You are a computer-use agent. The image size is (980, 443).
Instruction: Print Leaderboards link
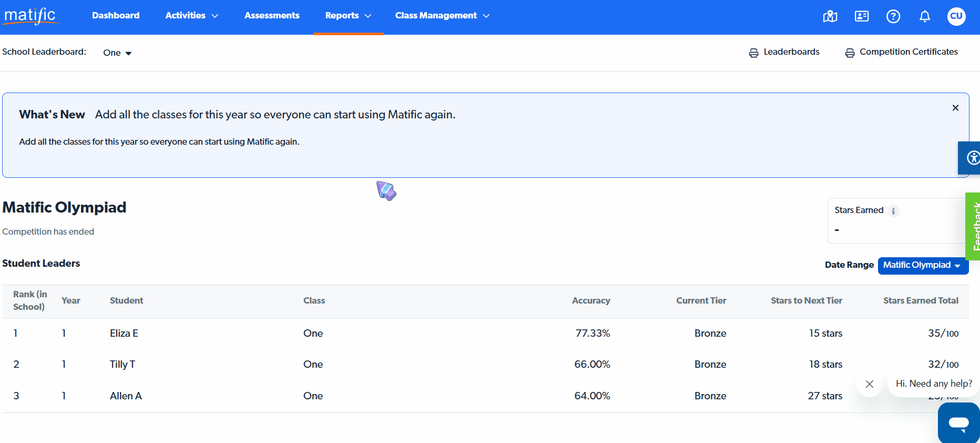pos(784,52)
